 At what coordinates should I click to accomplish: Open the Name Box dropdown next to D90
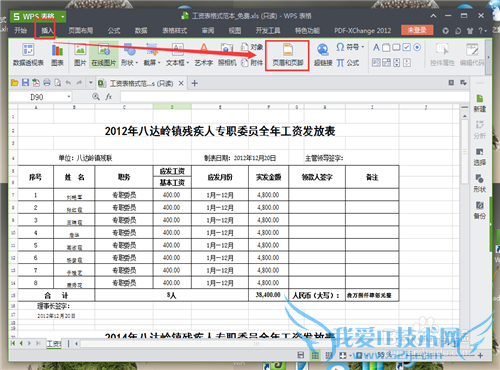coord(69,97)
